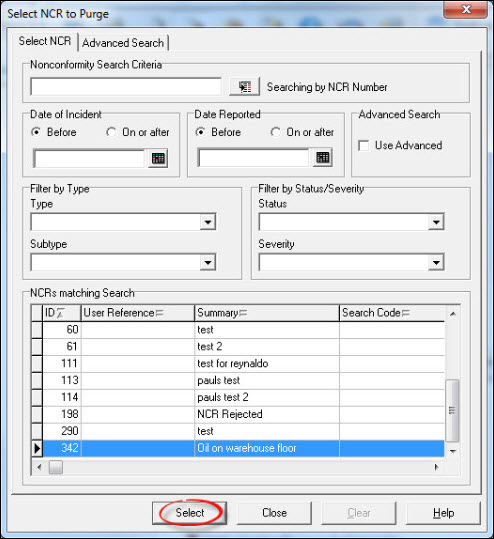494x539 pixels.
Task: Open the Date of Incident calendar picker
Action: (x=158, y=158)
